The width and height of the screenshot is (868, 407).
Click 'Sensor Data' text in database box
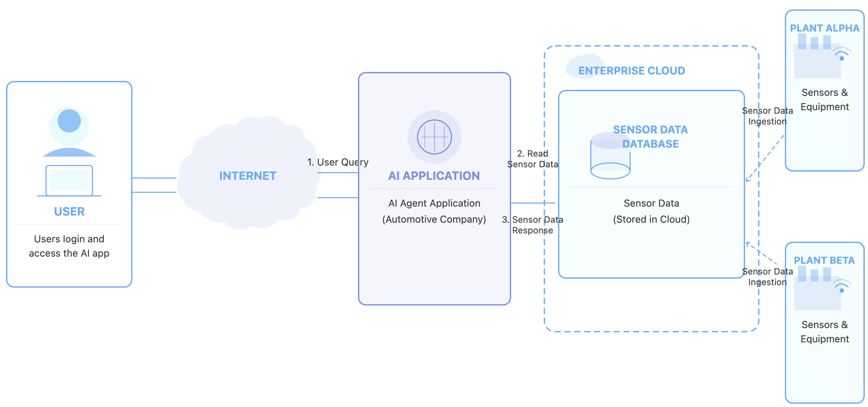point(651,203)
